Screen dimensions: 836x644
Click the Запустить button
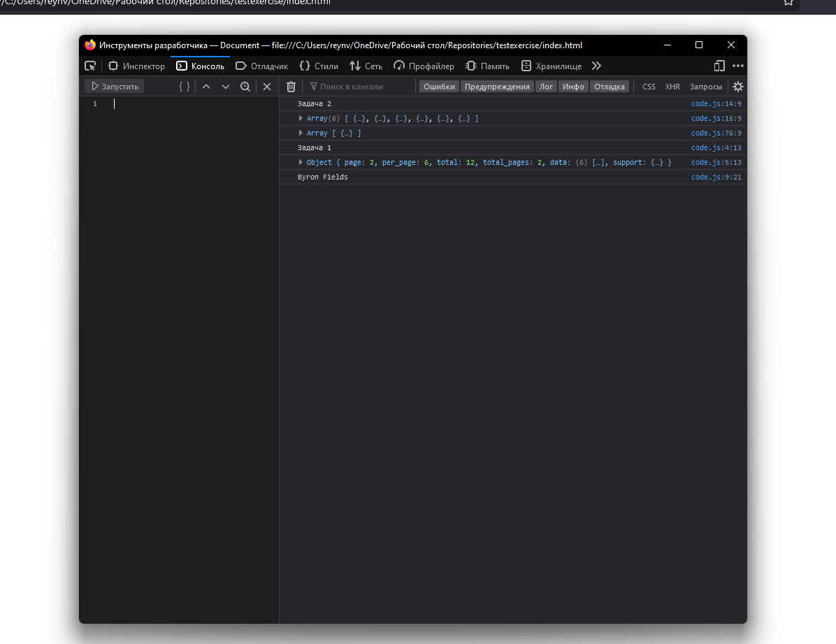(x=114, y=86)
